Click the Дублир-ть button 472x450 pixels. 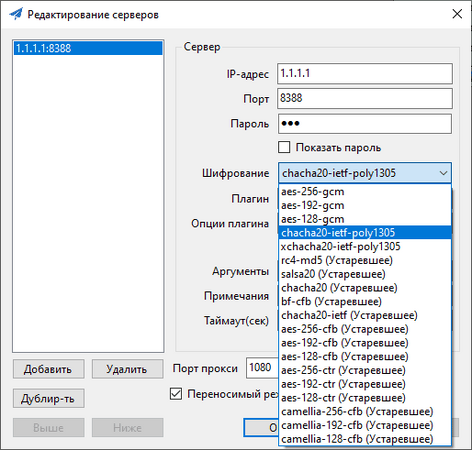point(48,398)
